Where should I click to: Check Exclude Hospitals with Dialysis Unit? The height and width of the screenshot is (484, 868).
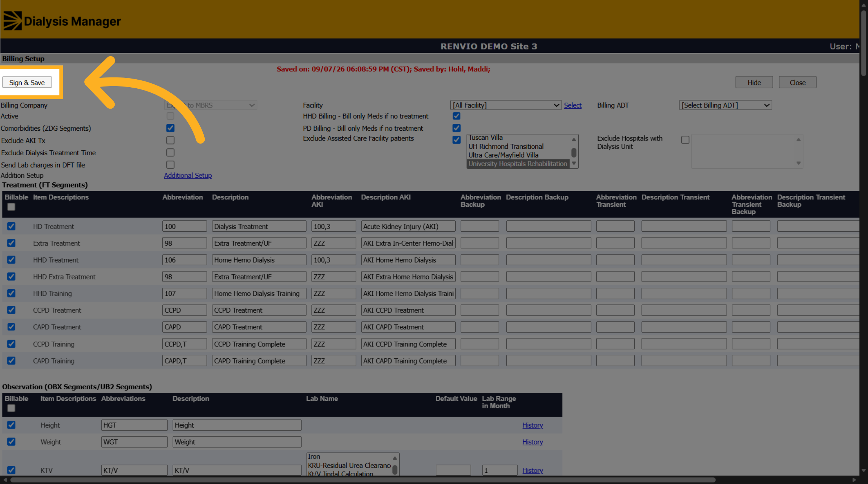coord(685,140)
